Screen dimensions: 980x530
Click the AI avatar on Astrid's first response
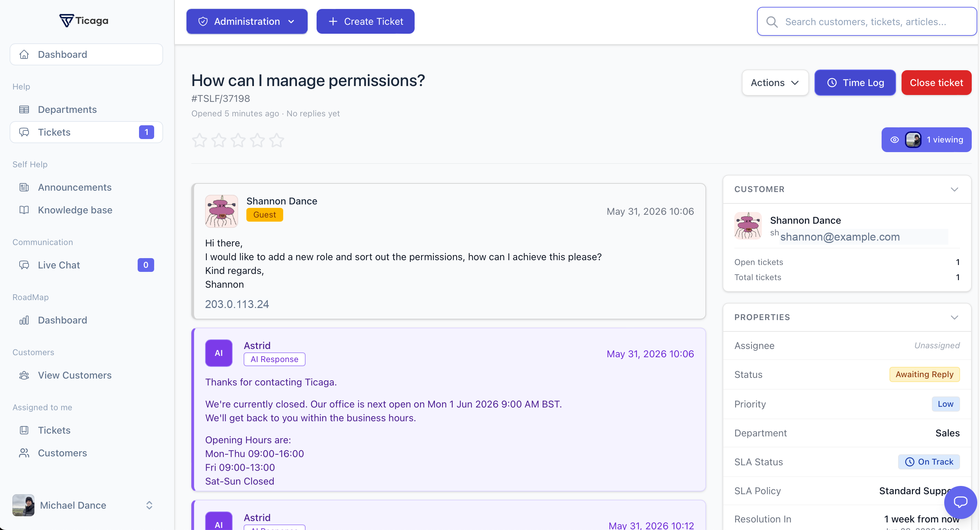[219, 353]
